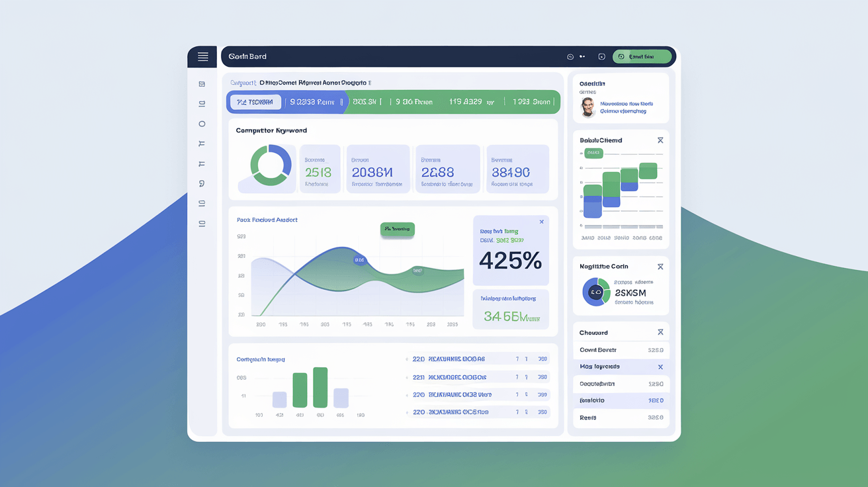Screen dimensions: 868x487
Task: Click the small green tag in the stacked bar chart
Action: pos(593,154)
